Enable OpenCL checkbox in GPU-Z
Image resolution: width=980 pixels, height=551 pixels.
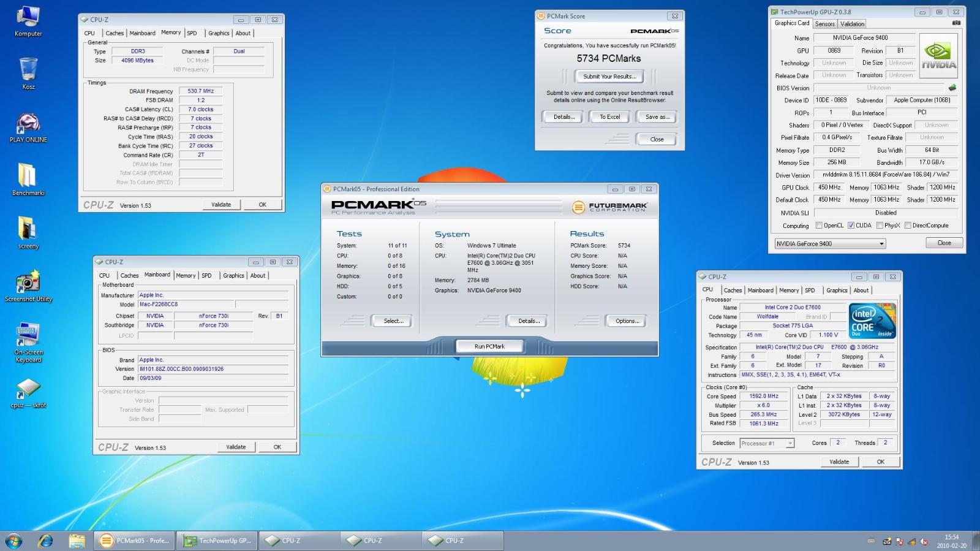click(819, 226)
